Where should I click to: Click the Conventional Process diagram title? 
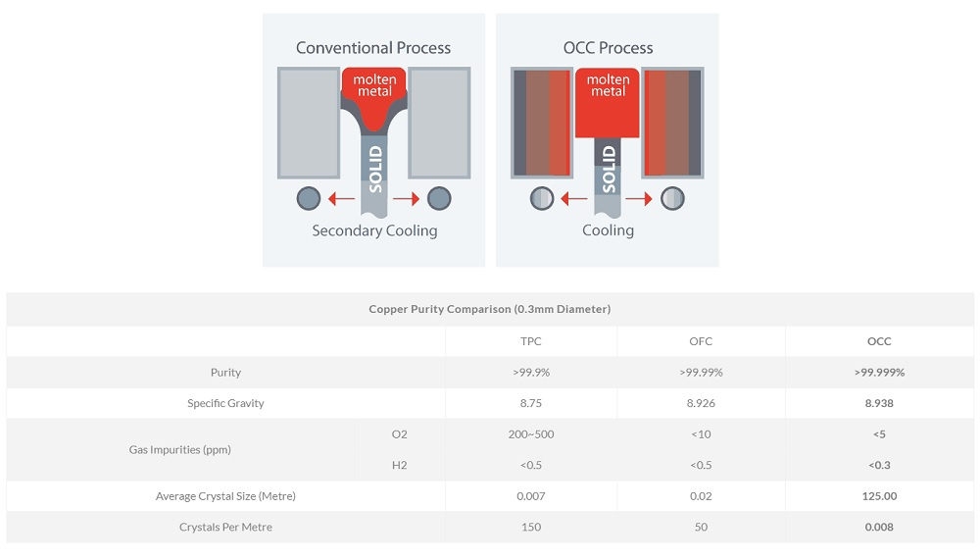click(x=373, y=48)
